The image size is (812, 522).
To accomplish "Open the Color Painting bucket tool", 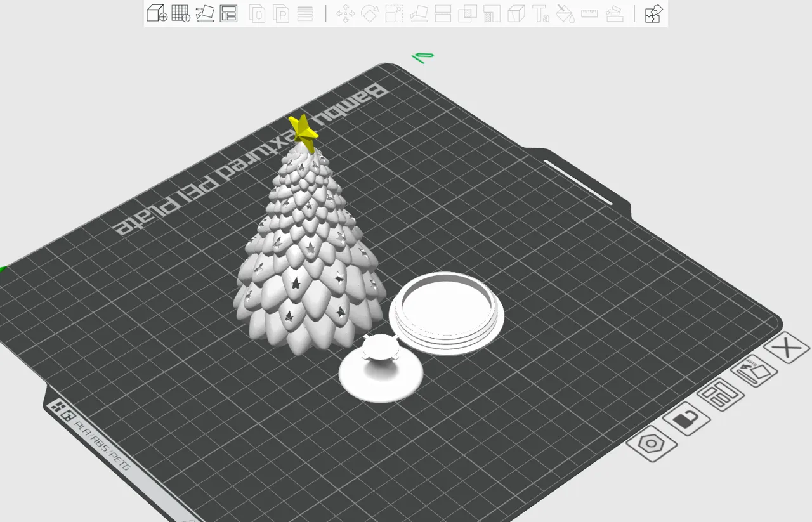I will coord(565,13).
